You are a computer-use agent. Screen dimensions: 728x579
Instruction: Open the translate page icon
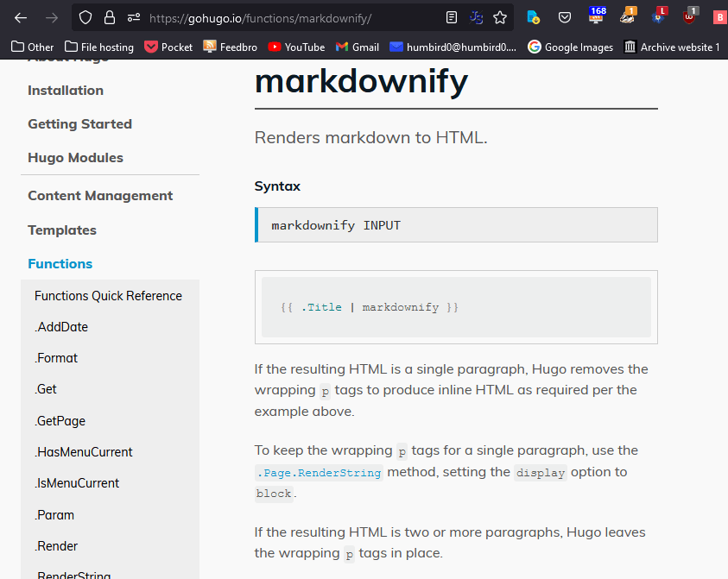click(x=476, y=17)
